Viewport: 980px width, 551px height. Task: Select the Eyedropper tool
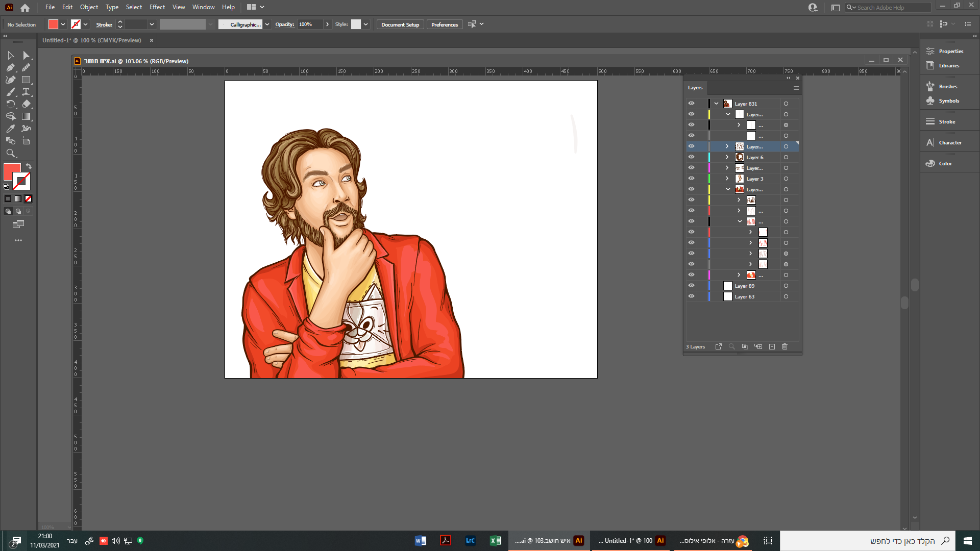tap(10, 129)
